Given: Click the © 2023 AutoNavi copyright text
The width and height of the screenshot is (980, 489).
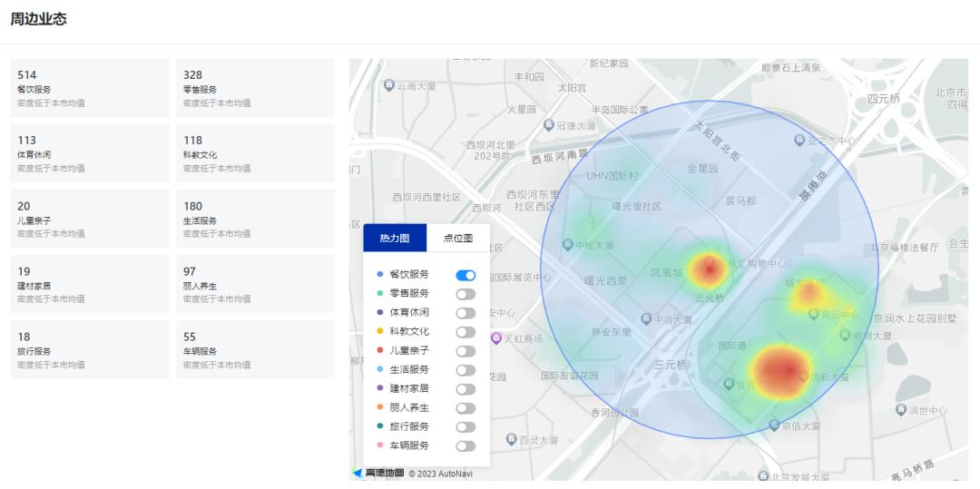Looking at the screenshot, I should pyautogui.click(x=441, y=474).
